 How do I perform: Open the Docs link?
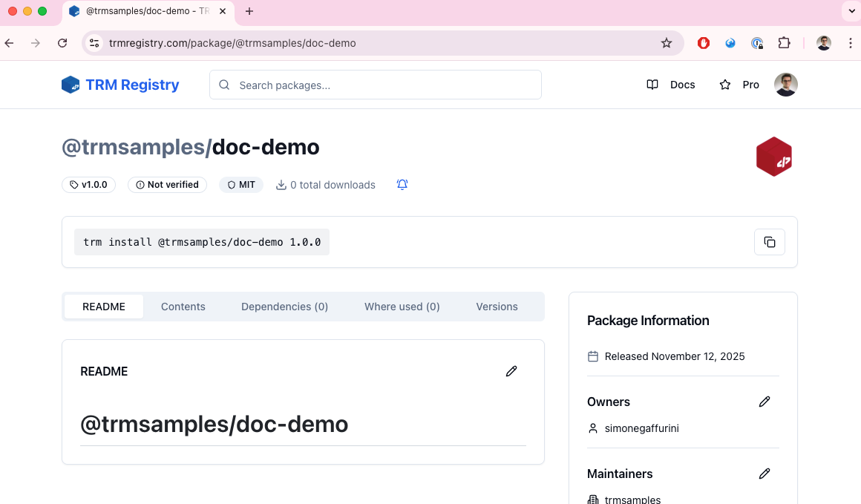683,85
